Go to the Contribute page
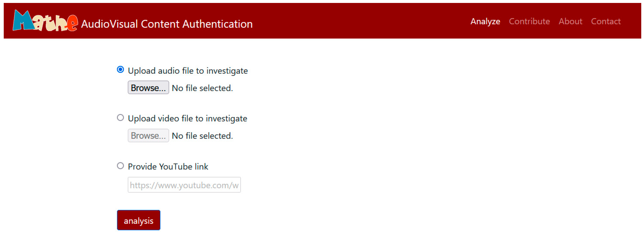This screenshot has height=236, width=644. pyautogui.click(x=529, y=21)
